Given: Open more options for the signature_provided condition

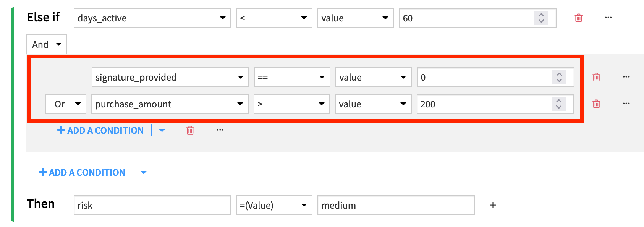Looking at the screenshot, I should (626, 76).
